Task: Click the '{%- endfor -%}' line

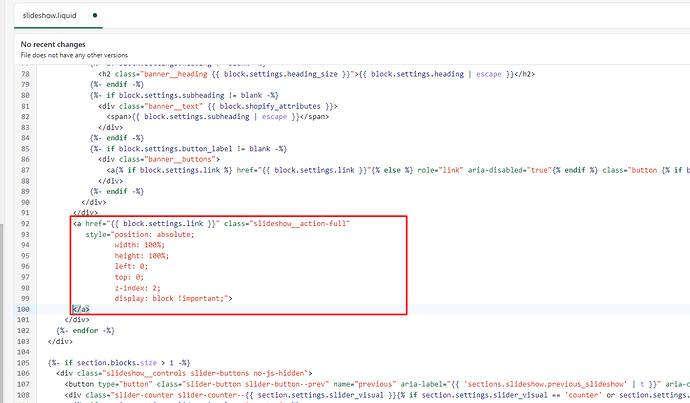Action: click(85, 330)
